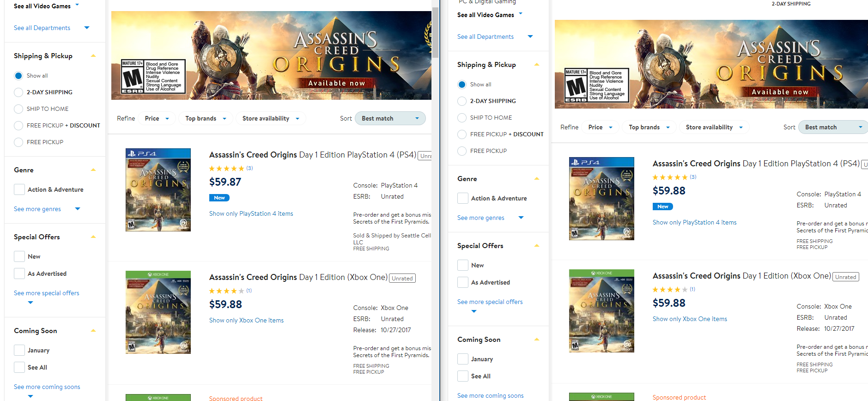Open Best match sort dropdown in right window
The image size is (868, 401).
[x=834, y=128]
